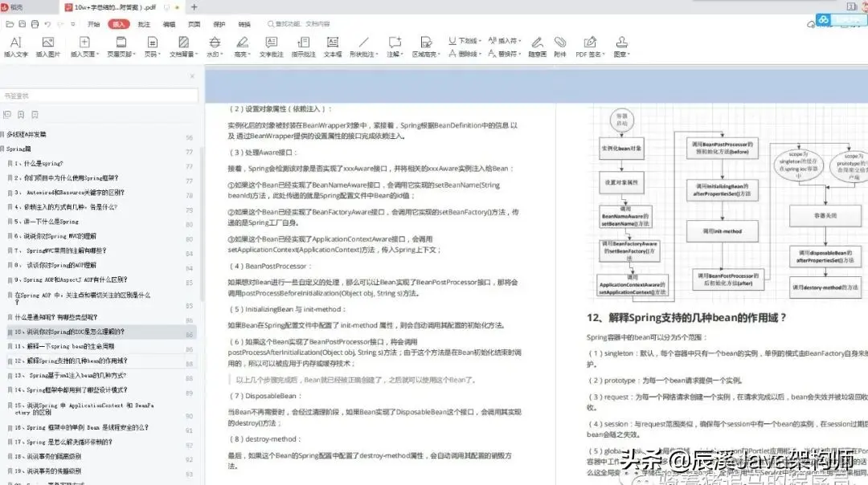Click the cloud sync icon at top right
The image size is (868, 485).
click(811, 24)
